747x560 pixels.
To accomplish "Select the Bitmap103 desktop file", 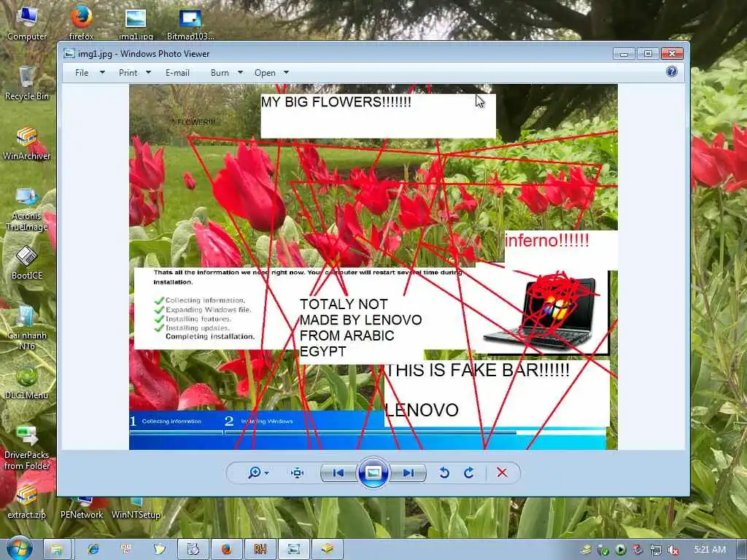I will [x=190, y=23].
